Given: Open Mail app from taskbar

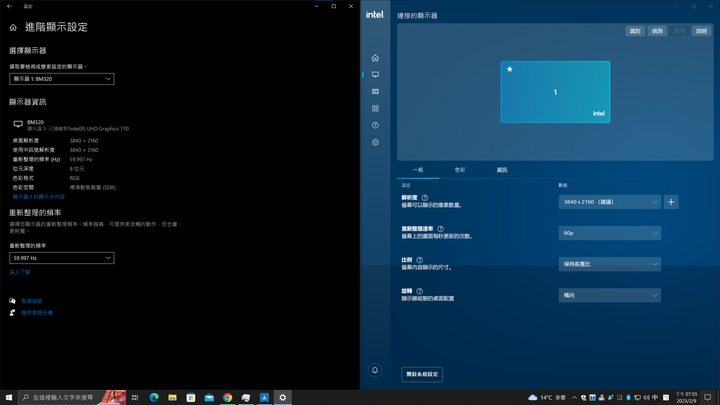Looking at the screenshot, I should coord(209,398).
